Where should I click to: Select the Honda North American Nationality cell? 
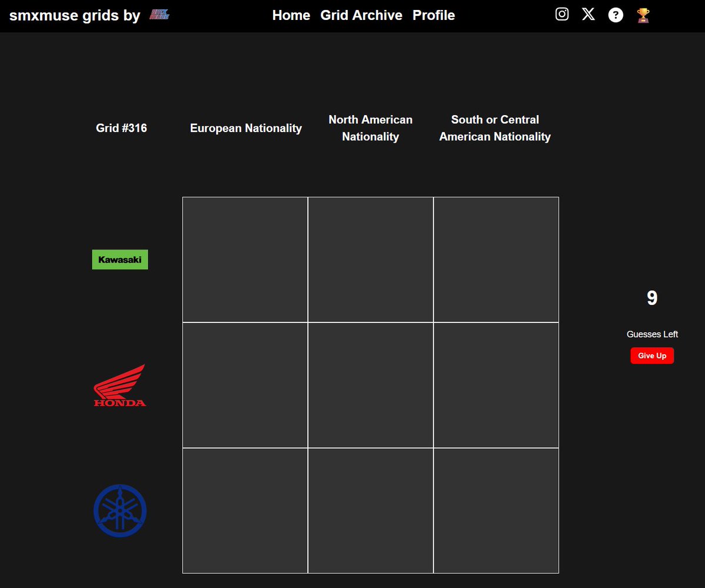tap(371, 385)
